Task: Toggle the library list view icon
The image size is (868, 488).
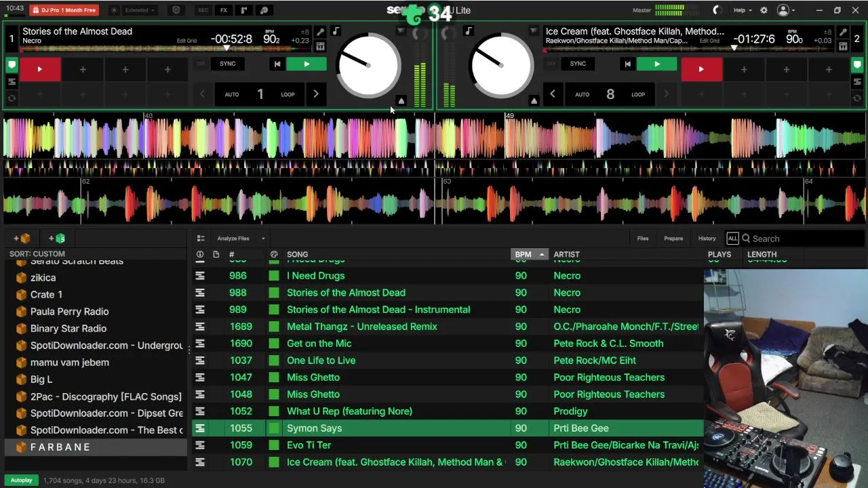Action: 201,239
